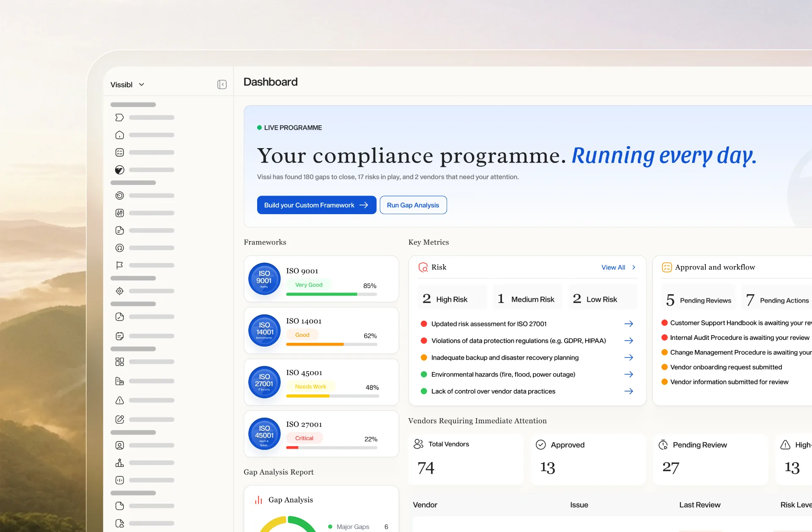Select the Needs Work status tag
This screenshot has width=812, height=532.
[x=310, y=386]
